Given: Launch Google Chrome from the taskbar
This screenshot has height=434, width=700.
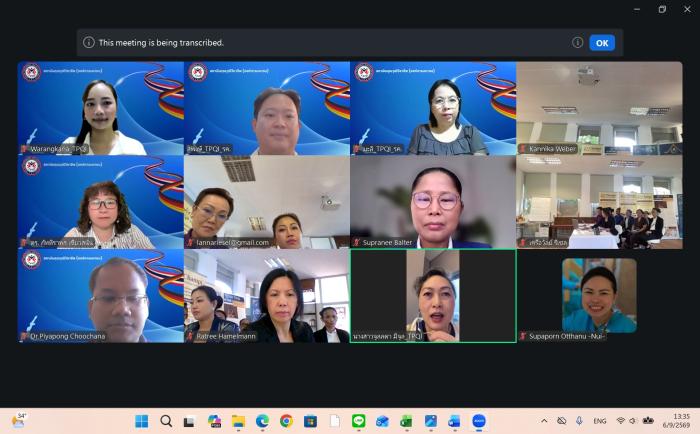Looking at the screenshot, I should [x=286, y=421].
